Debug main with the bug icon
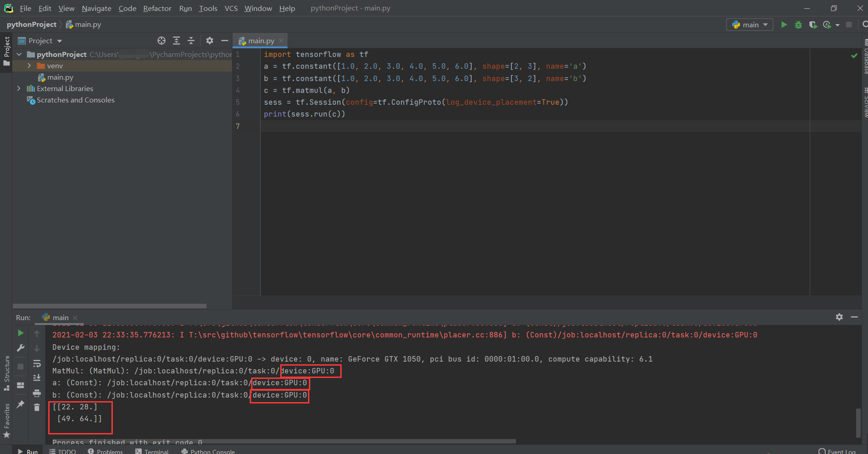 click(798, 25)
